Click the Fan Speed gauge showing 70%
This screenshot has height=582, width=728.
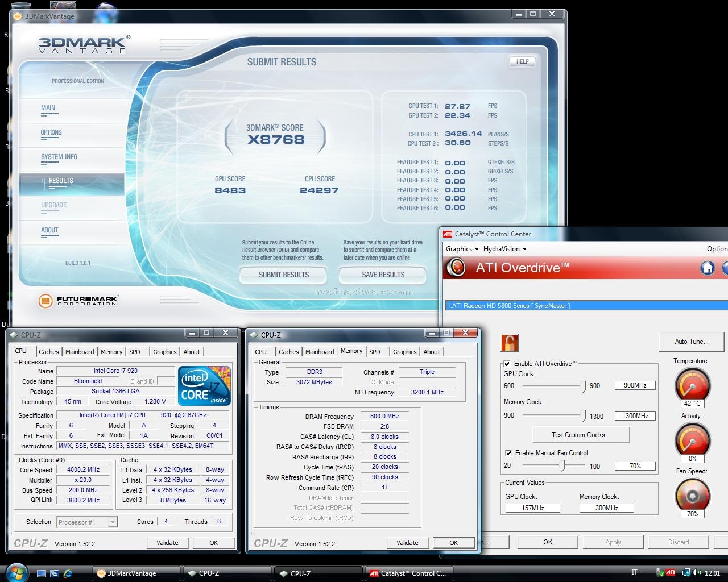tap(692, 497)
